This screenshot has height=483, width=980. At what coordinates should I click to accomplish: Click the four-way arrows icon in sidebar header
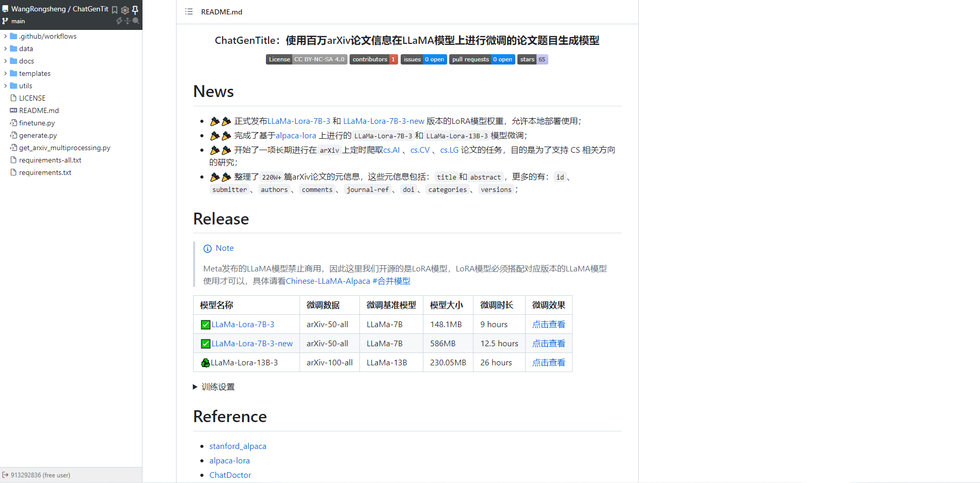127,21
